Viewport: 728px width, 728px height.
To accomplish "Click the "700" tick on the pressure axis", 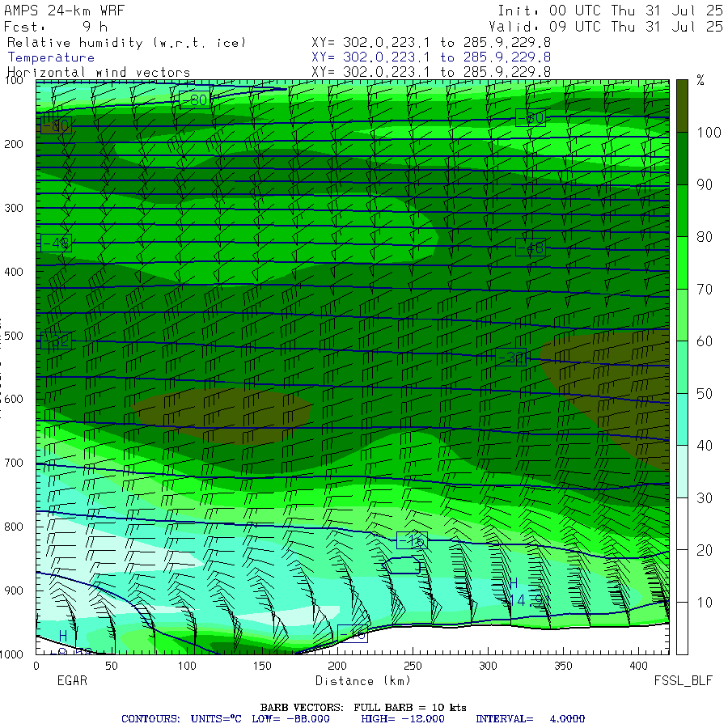I will point(14,463).
